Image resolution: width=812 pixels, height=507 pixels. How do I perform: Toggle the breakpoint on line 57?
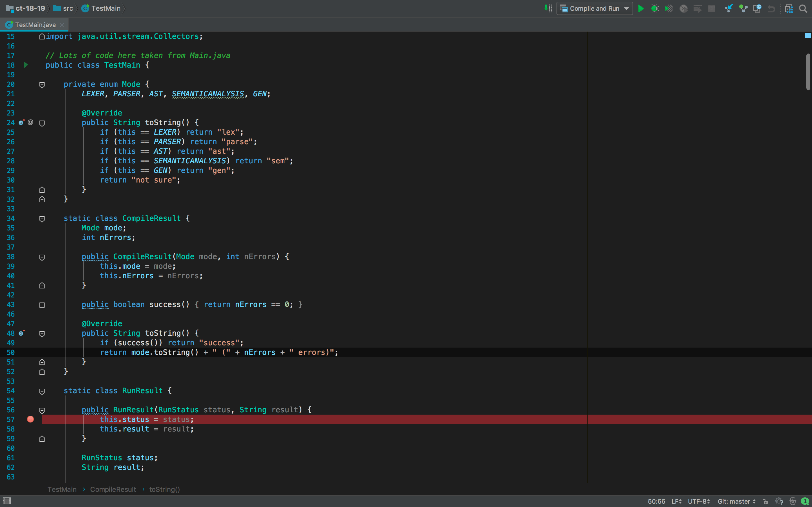[30, 419]
